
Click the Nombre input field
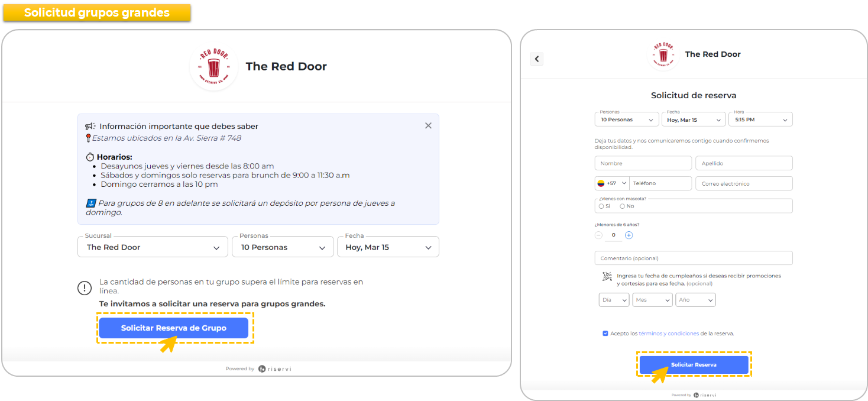(x=643, y=163)
